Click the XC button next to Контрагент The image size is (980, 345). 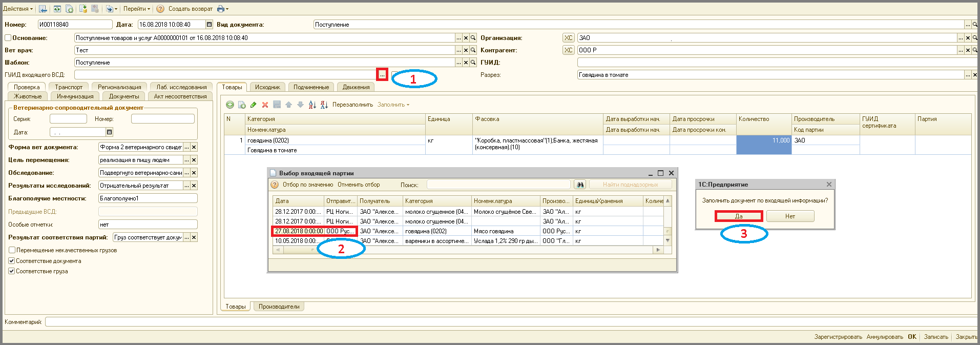coord(569,50)
